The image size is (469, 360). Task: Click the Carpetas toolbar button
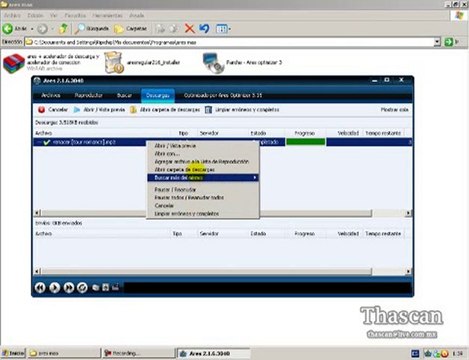(130, 29)
